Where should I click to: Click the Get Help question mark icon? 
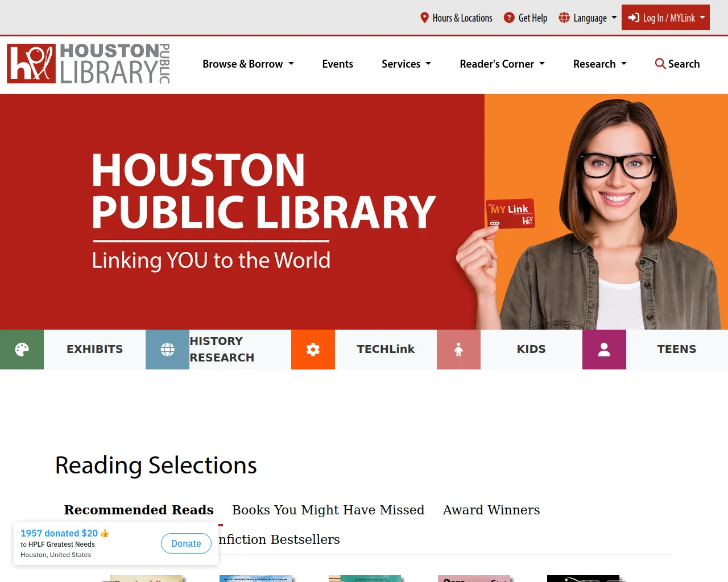coord(509,18)
